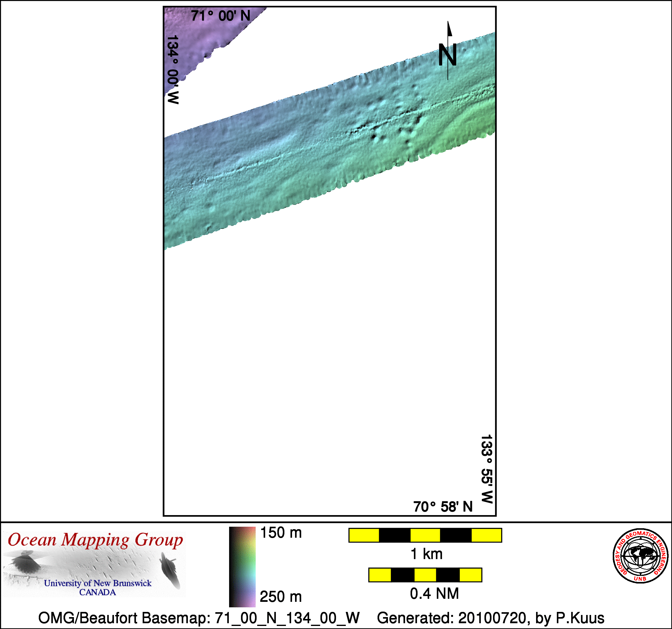Click the 150 m depth label
Viewport: 672px width, 629px height.
tap(281, 533)
